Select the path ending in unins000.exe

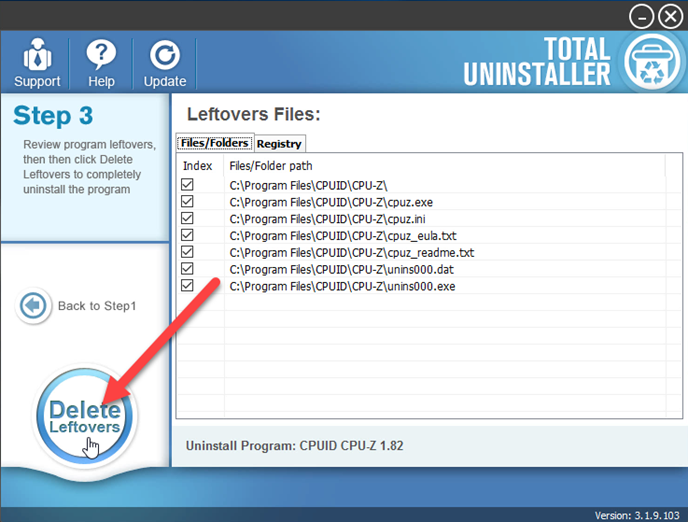click(x=342, y=286)
